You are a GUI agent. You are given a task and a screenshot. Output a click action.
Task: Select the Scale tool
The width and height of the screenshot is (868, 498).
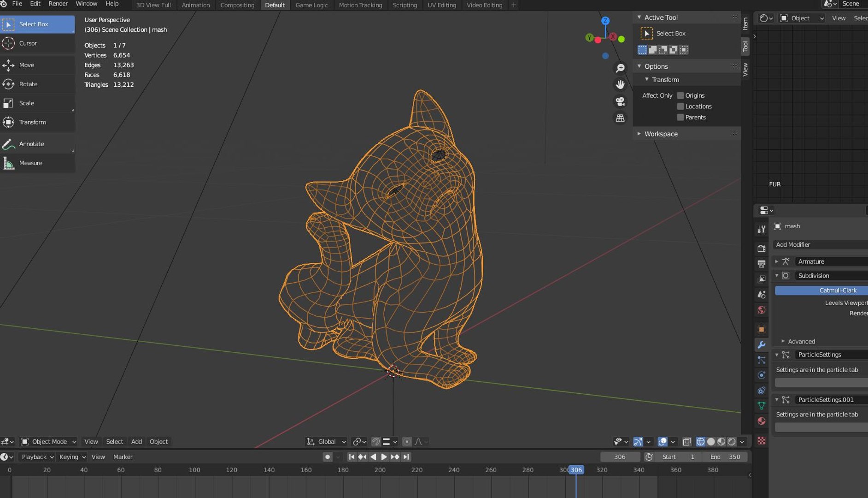(37, 103)
